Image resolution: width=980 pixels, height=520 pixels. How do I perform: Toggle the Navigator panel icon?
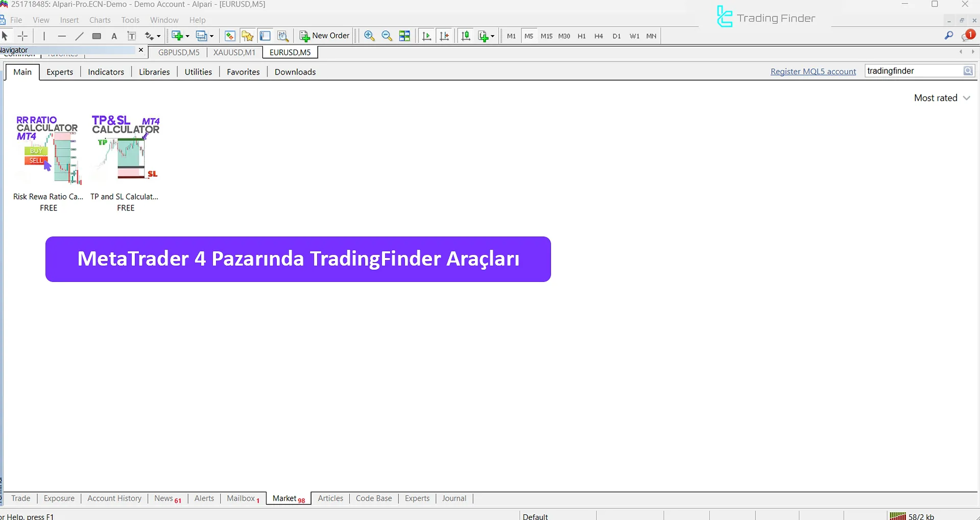coord(265,36)
